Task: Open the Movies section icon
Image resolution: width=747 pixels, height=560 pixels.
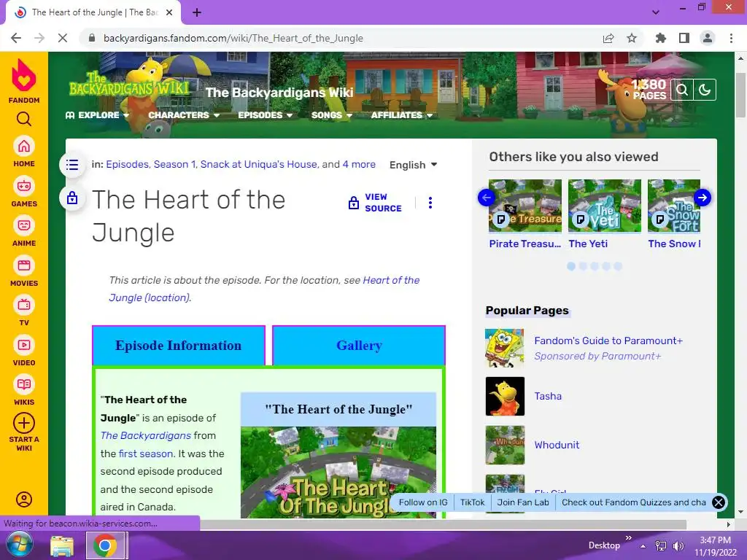Action: click(x=24, y=265)
